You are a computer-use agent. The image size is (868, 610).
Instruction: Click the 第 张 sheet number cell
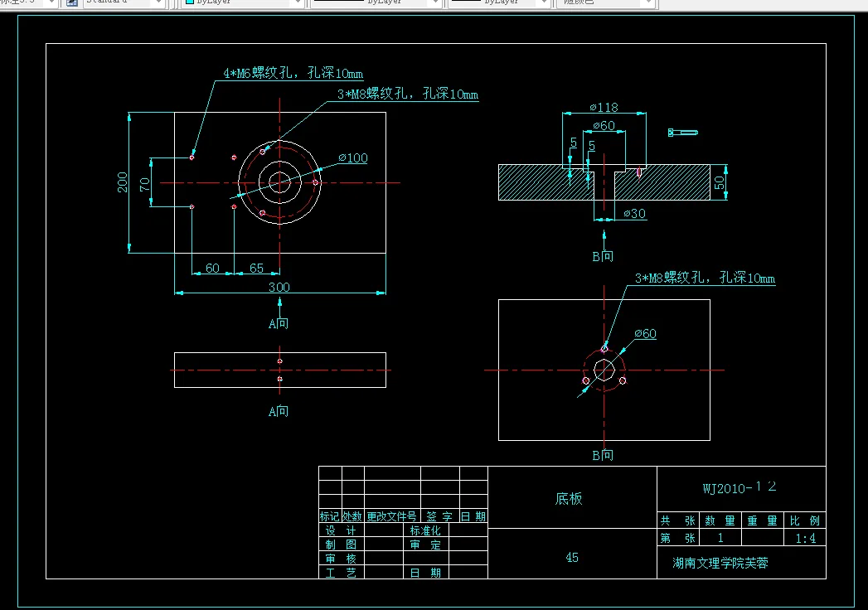click(678, 538)
